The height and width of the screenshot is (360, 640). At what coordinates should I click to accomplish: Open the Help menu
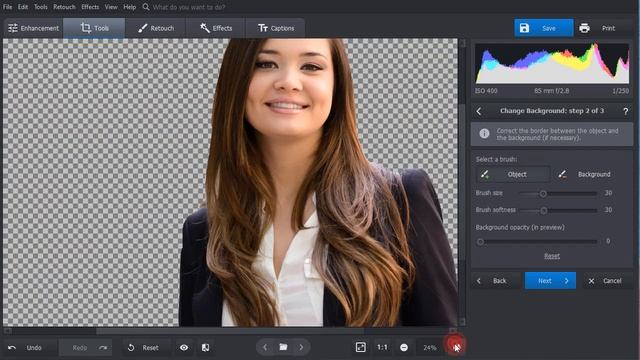coord(129,7)
